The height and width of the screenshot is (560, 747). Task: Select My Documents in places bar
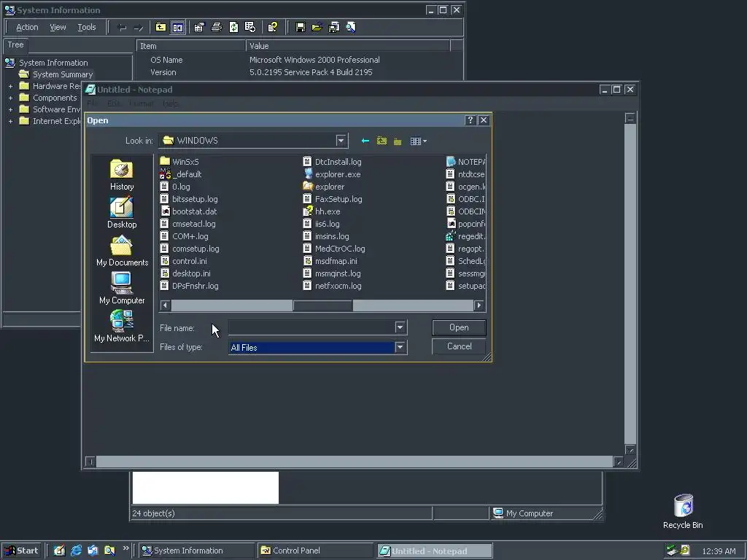(x=122, y=251)
